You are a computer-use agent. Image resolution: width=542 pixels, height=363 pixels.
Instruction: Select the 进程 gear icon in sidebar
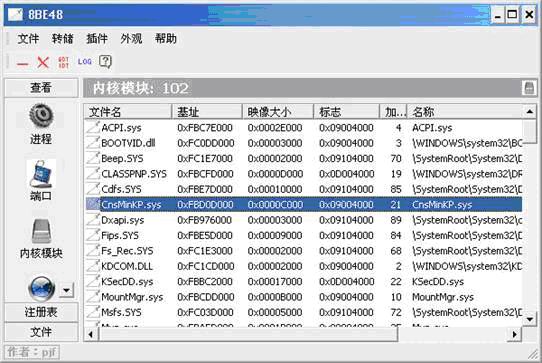click(41, 116)
